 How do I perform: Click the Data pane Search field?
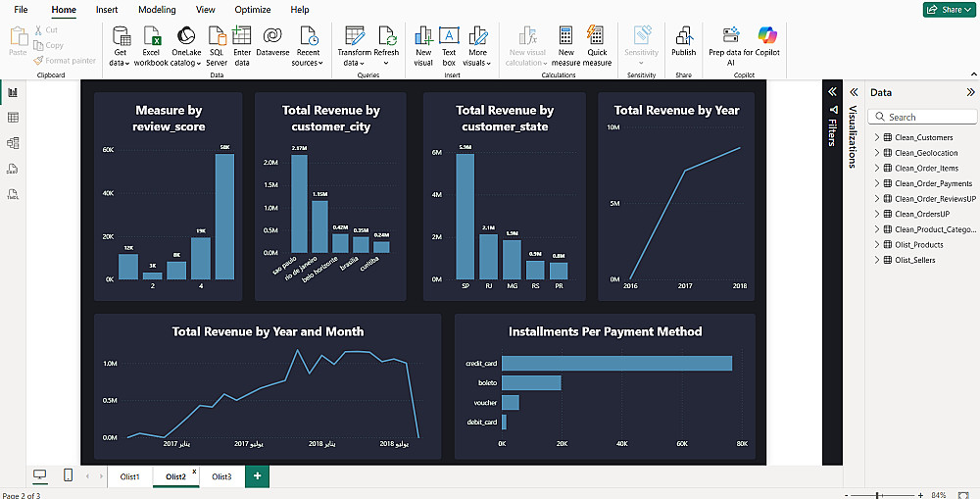click(x=922, y=117)
